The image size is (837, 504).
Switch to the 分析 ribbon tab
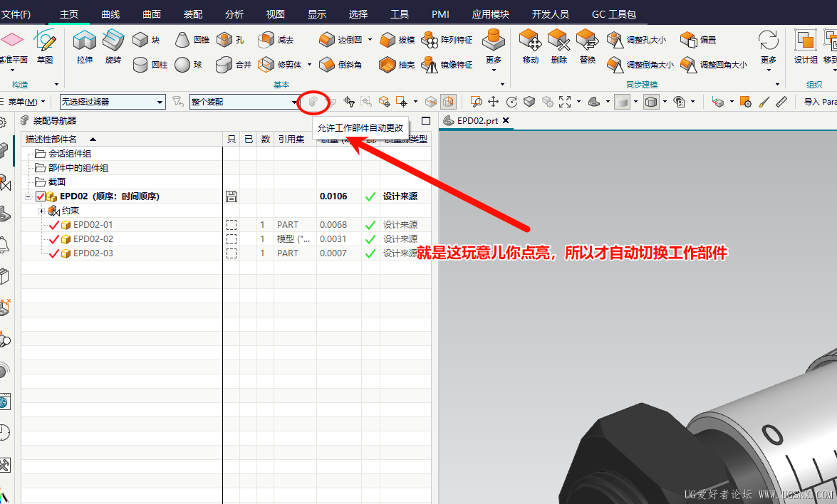pyautogui.click(x=234, y=14)
